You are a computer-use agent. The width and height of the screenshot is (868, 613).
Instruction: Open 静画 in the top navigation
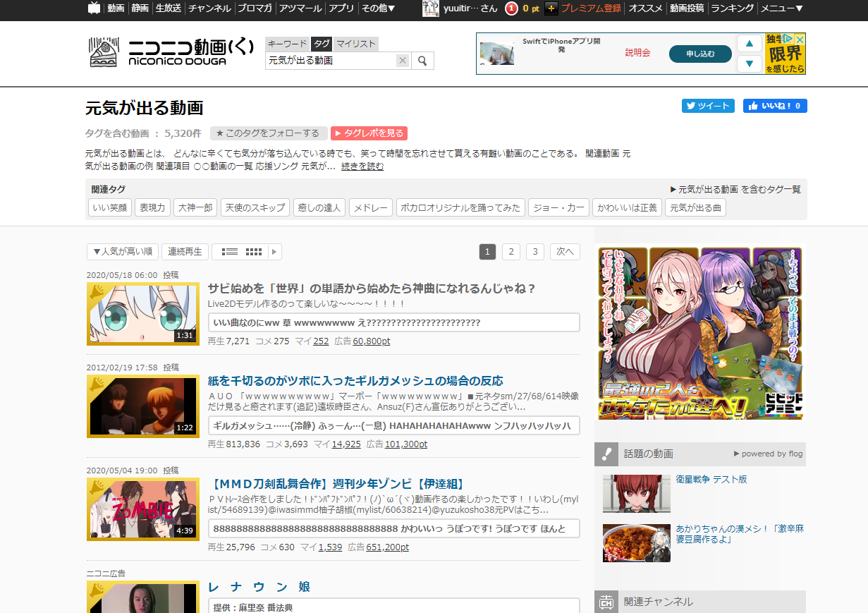click(x=140, y=8)
